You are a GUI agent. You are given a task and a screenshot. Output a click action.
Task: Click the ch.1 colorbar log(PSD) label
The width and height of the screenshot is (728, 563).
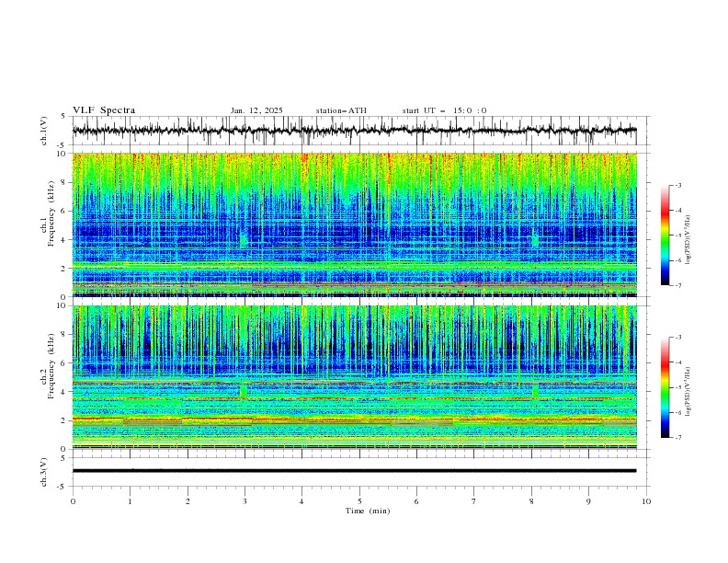[x=688, y=240]
